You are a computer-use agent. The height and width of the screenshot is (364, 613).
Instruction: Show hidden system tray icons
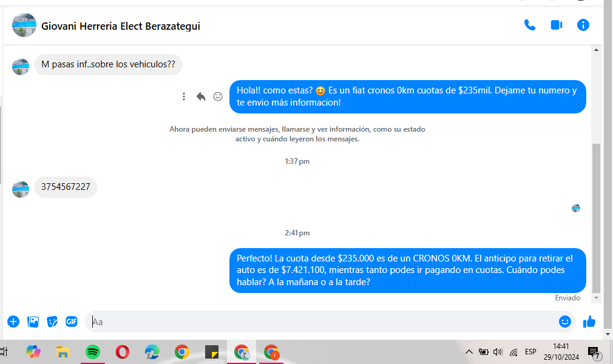pos(469,352)
